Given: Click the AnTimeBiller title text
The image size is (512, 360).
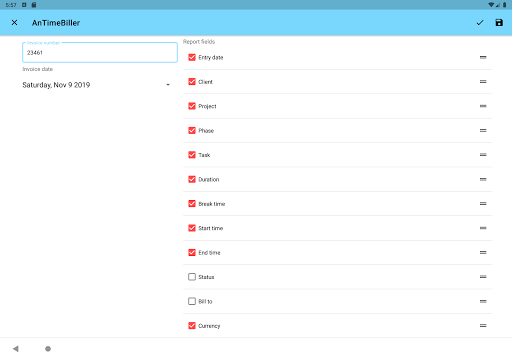Looking at the screenshot, I should 56,23.
